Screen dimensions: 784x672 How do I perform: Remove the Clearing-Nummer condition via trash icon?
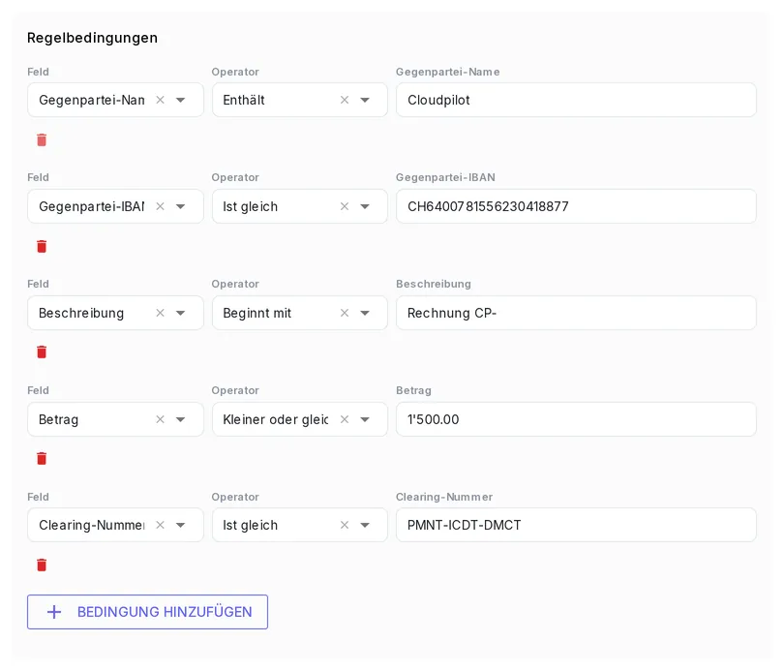tap(42, 565)
